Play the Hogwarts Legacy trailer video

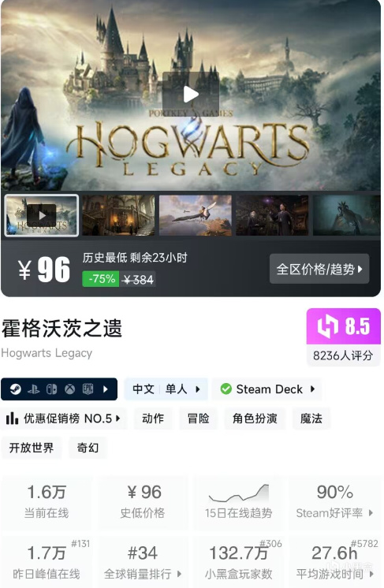[191, 95]
